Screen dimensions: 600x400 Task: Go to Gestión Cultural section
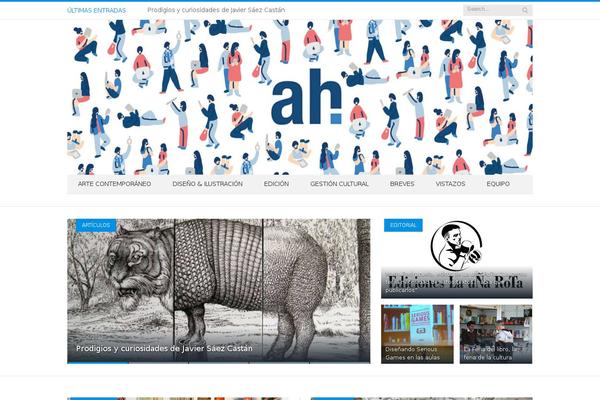tap(339, 184)
